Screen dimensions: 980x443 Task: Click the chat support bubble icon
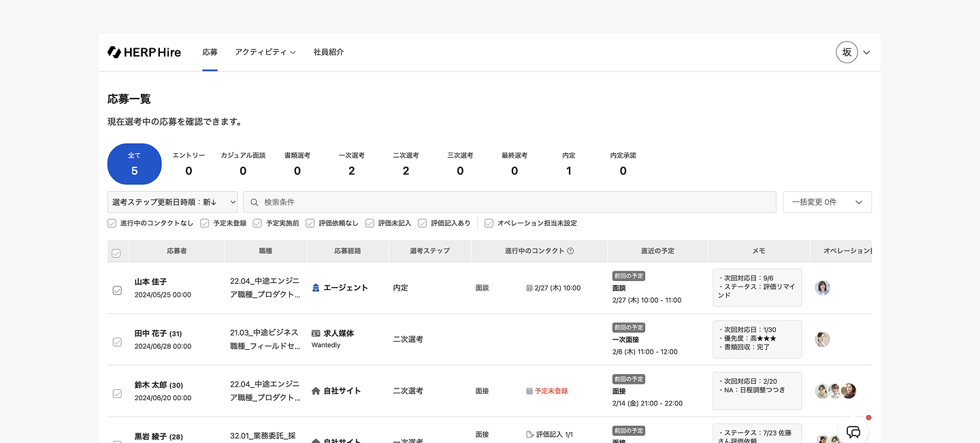[853, 431]
